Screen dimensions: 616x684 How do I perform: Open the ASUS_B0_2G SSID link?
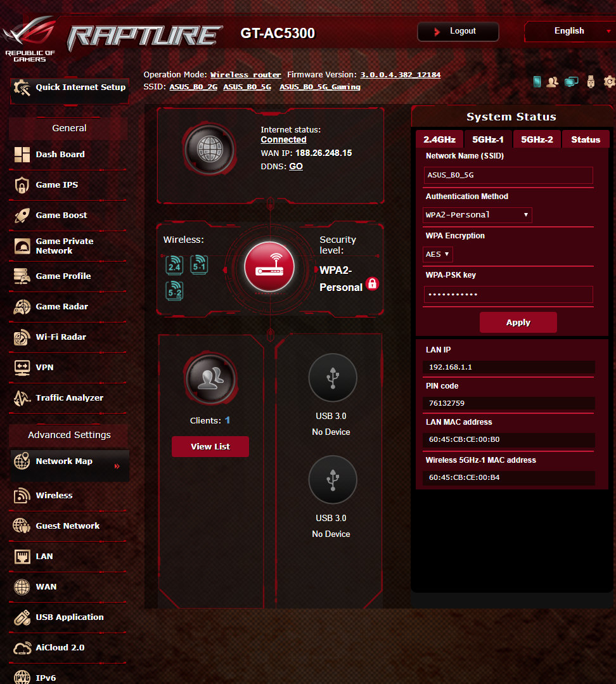193,87
